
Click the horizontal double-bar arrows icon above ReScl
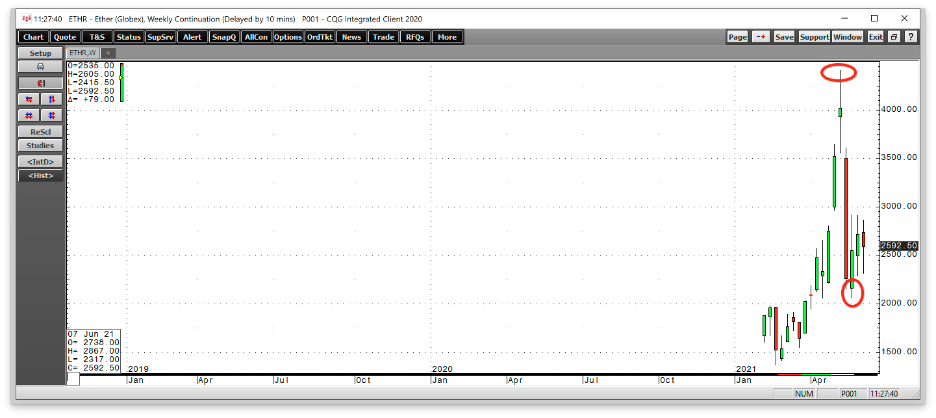coord(29,115)
